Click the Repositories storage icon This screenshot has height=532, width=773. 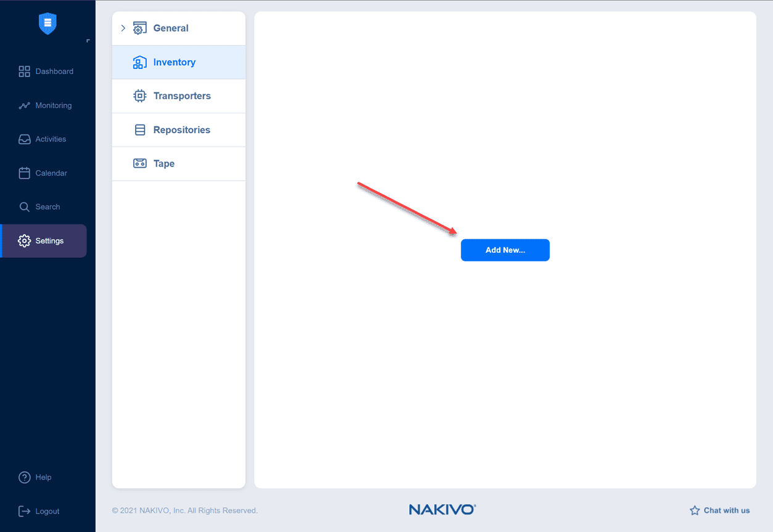tap(140, 130)
